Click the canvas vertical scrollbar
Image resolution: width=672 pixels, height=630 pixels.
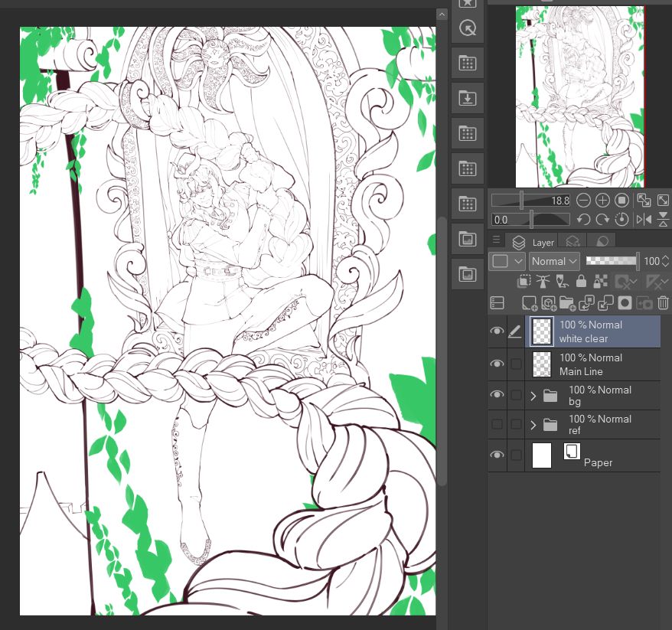click(x=442, y=351)
